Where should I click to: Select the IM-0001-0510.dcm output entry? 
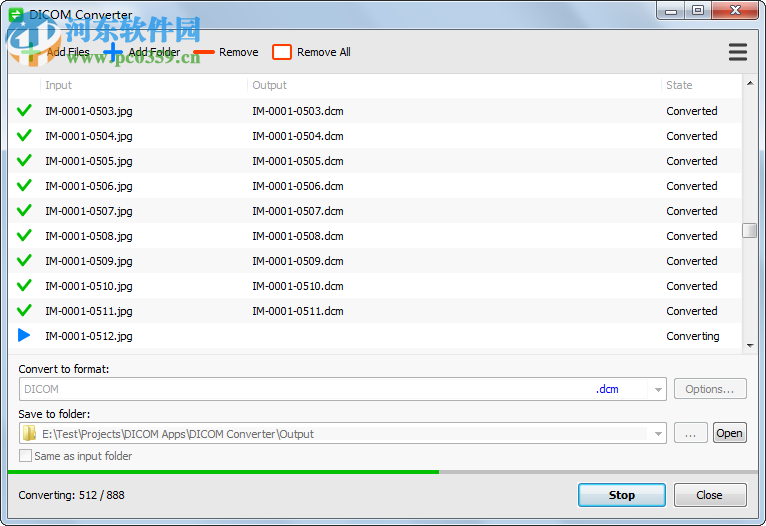pos(298,286)
